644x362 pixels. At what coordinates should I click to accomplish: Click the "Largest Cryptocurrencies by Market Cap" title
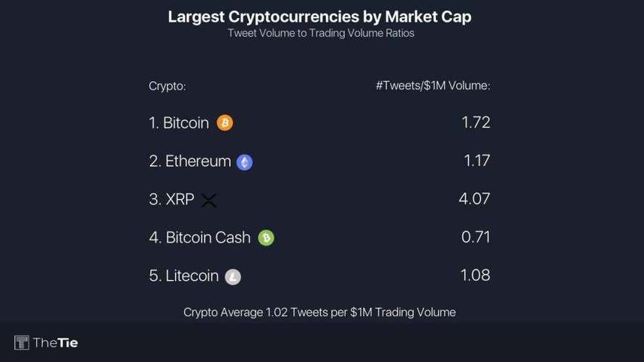click(319, 17)
